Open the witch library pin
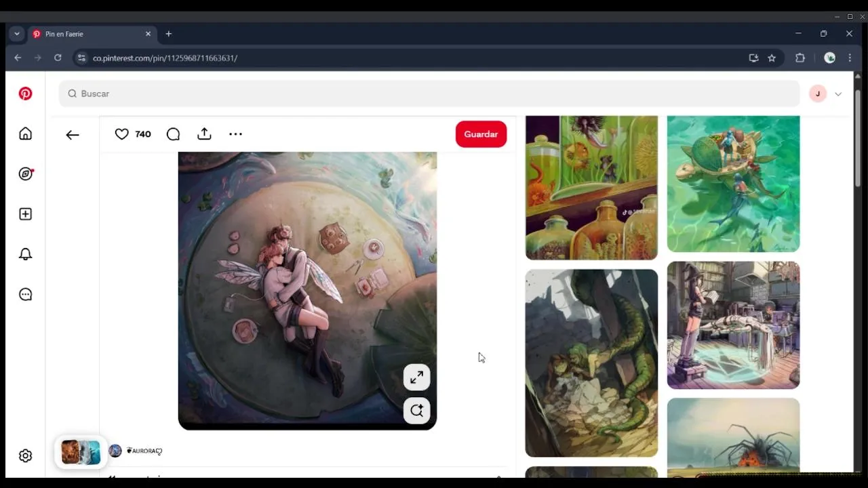Viewport: 868px width, 488px height. coord(733,325)
